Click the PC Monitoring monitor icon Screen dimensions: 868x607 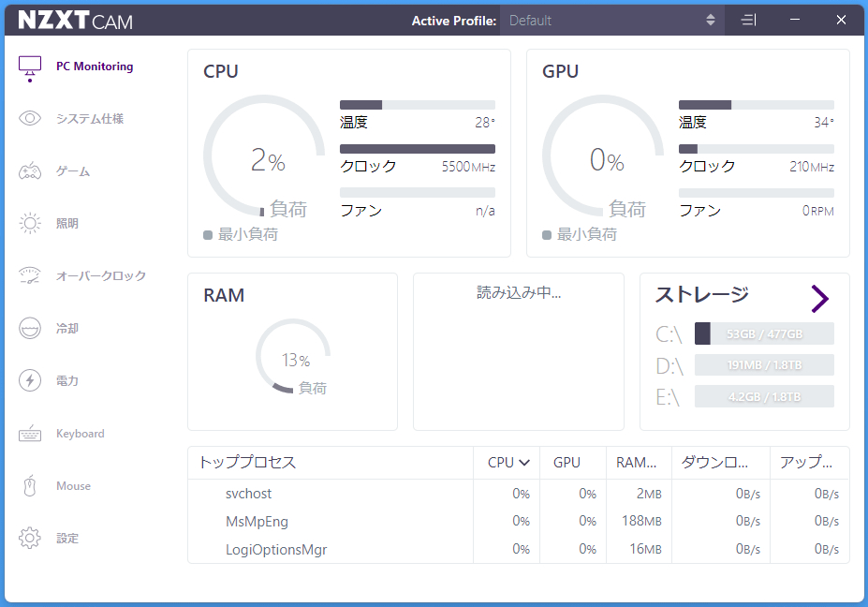pos(30,67)
